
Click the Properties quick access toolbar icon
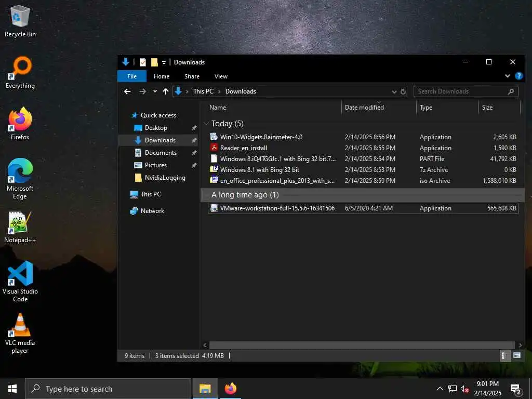(143, 62)
